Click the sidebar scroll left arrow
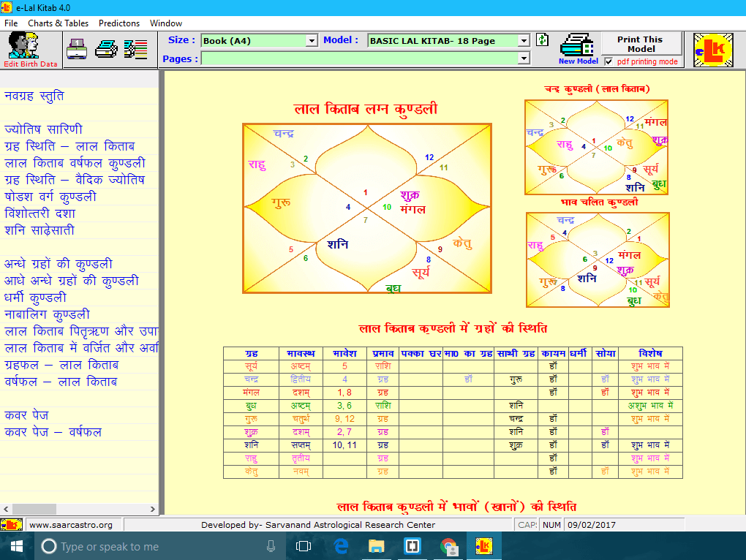746x560 pixels. click(x=6, y=509)
